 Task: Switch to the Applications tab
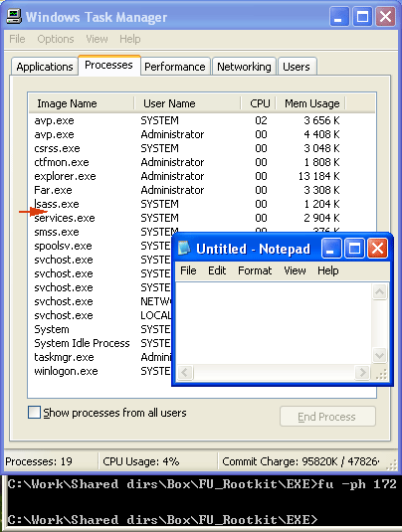(x=45, y=67)
